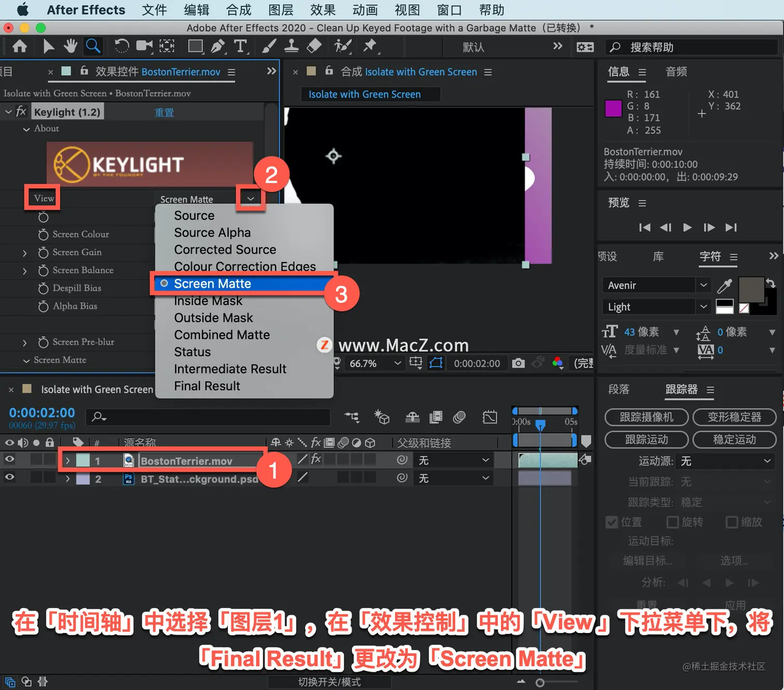Open the composition mini-flowchart in the timeline
Image resolution: width=784 pixels, height=690 pixels.
coord(352,417)
